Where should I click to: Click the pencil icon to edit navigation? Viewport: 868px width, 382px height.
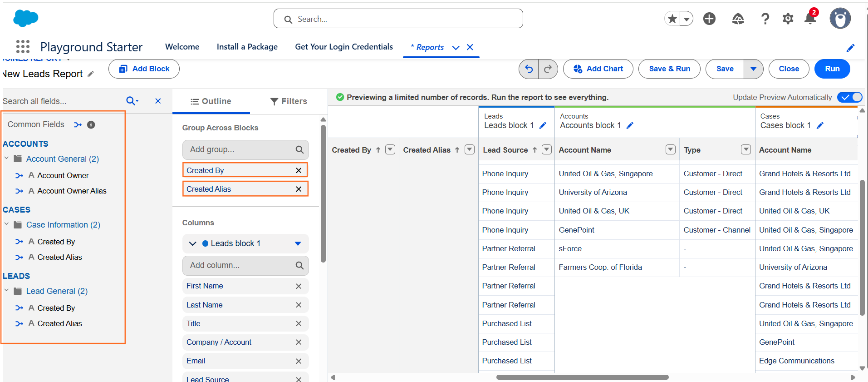click(850, 48)
